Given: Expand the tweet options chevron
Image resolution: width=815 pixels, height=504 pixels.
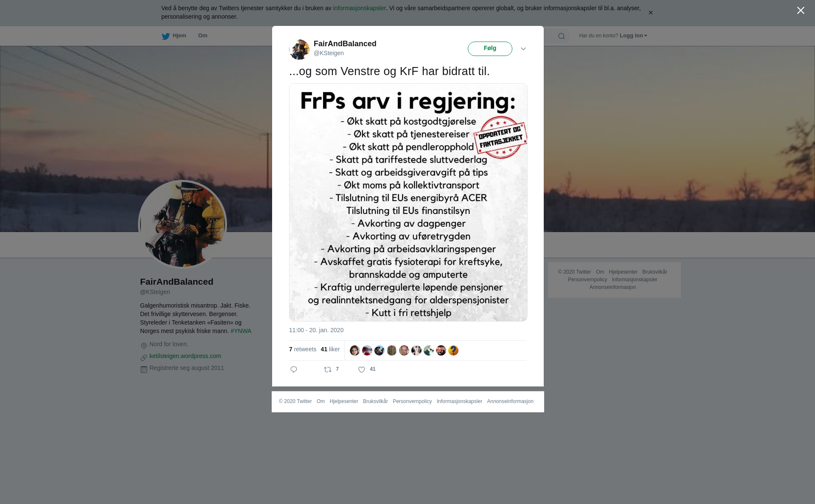Looking at the screenshot, I should [523, 49].
